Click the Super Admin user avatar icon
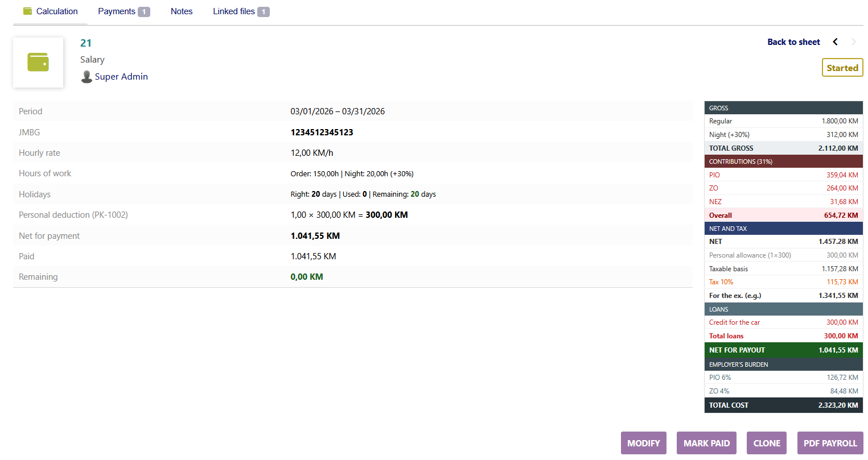This screenshot has height=460, width=868. 87,77
